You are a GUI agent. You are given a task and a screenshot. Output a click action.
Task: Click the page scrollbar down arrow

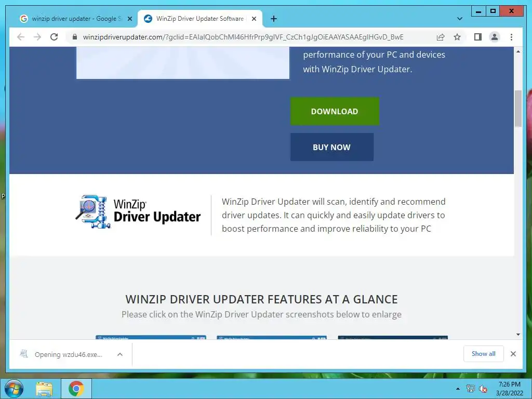click(518, 335)
